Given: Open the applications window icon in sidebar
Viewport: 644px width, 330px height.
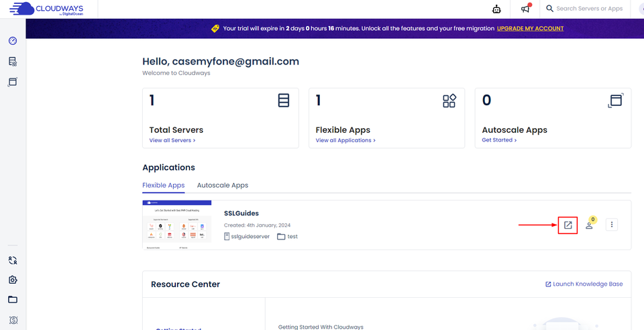Looking at the screenshot, I should (x=13, y=82).
